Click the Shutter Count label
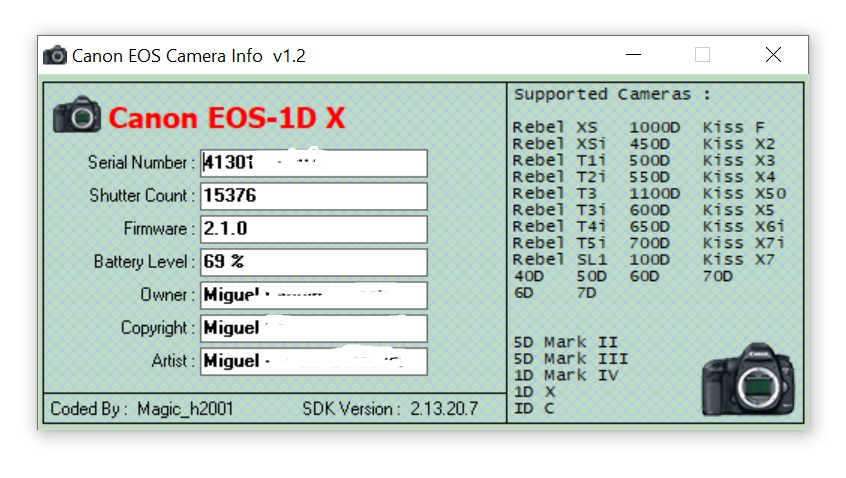 point(142,195)
